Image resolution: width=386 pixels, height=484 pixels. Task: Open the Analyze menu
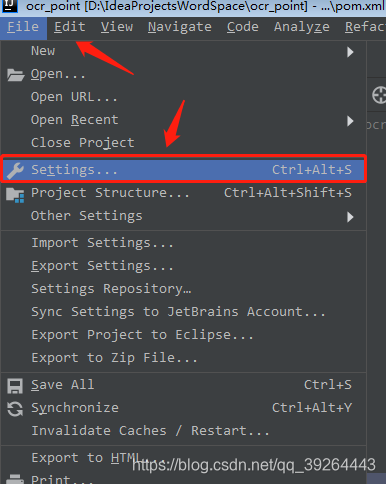[x=302, y=27]
